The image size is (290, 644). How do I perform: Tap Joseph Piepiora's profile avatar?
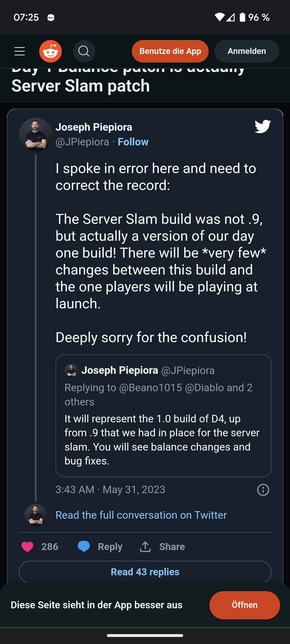(35, 135)
